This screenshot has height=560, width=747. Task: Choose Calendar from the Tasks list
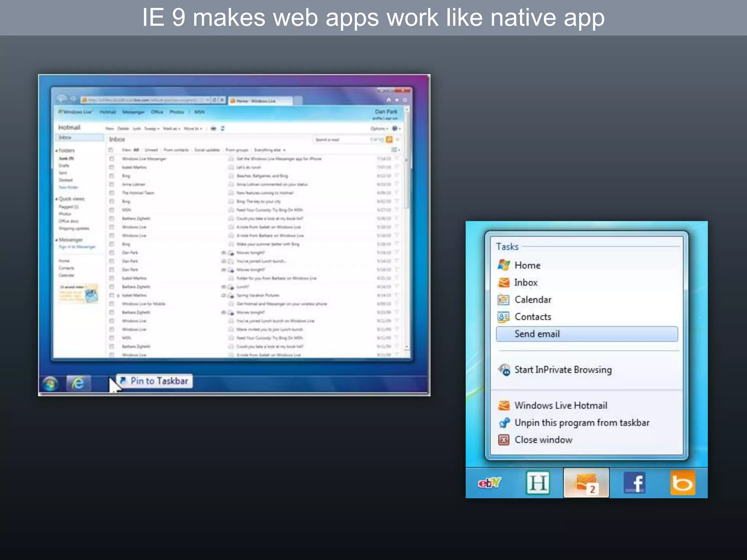pos(533,300)
